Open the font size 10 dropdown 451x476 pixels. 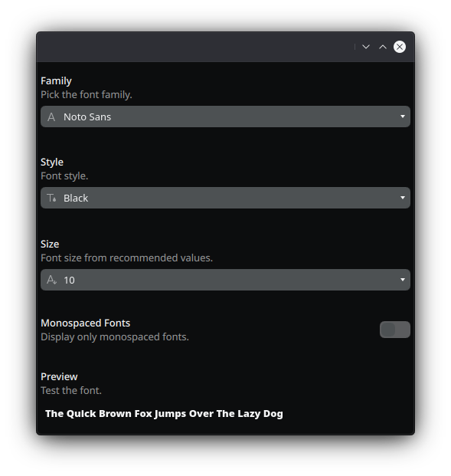225,280
